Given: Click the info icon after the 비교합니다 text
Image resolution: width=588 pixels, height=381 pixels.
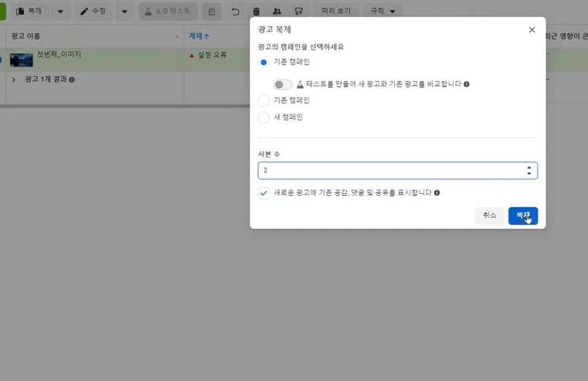Looking at the screenshot, I should [x=466, y=84].
